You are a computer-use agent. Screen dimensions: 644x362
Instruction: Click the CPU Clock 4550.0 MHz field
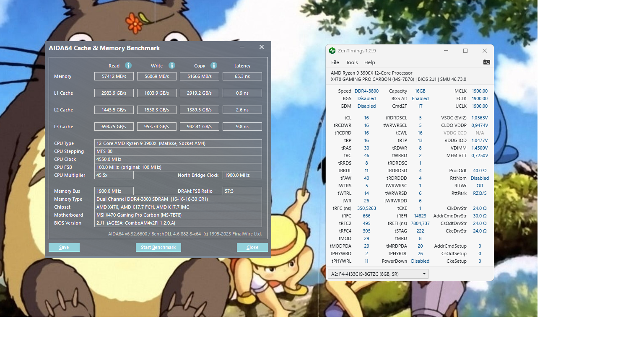[x=178, y=159]
